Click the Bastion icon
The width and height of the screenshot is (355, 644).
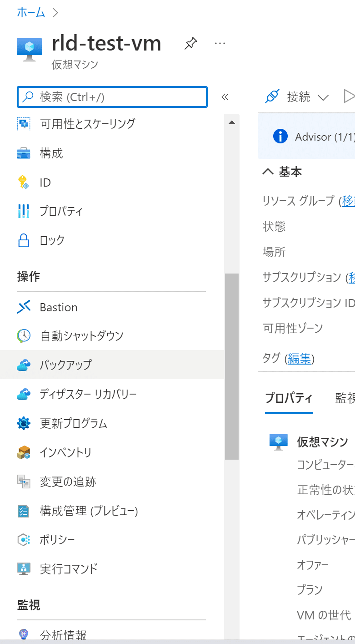23,307
